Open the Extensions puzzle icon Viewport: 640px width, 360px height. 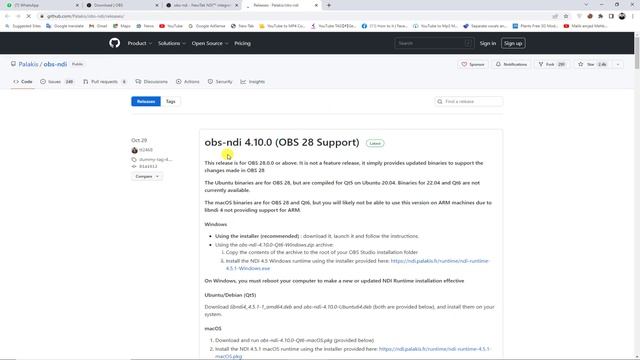(600, 16)
